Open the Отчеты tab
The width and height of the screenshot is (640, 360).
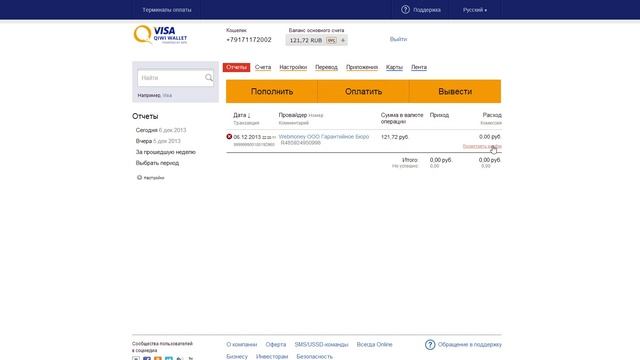coord(236,67)
